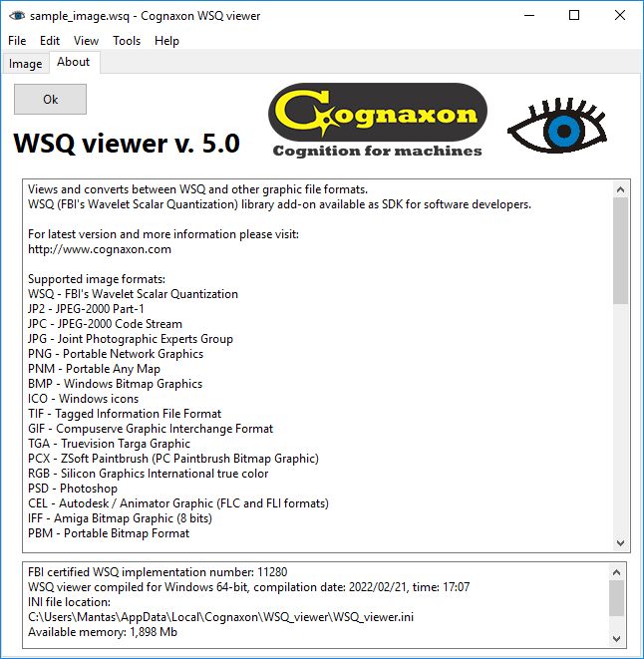Click the 'INI file location:' line
Screen dimensions: 644x659
point(70,602)
